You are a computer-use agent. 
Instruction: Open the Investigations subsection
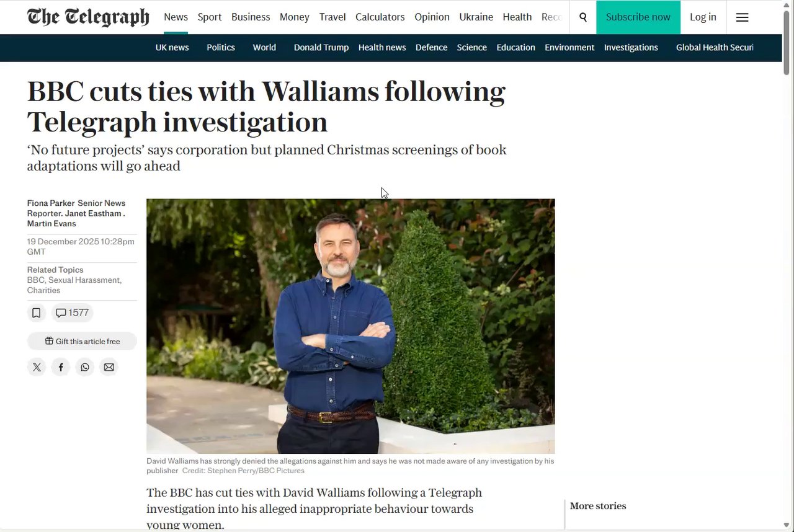tap(631, 48)
